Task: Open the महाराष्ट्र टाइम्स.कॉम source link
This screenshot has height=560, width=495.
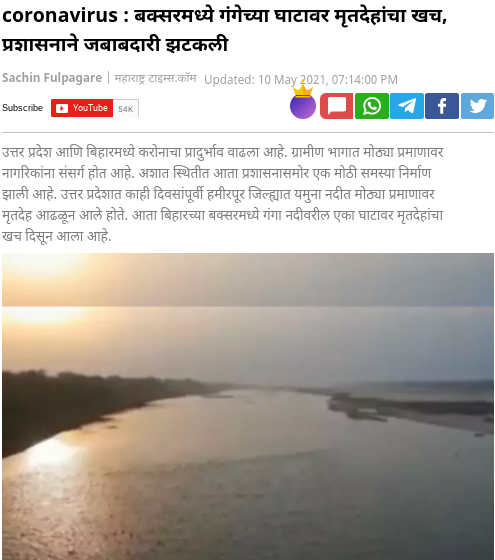Action: pos(155,78)
